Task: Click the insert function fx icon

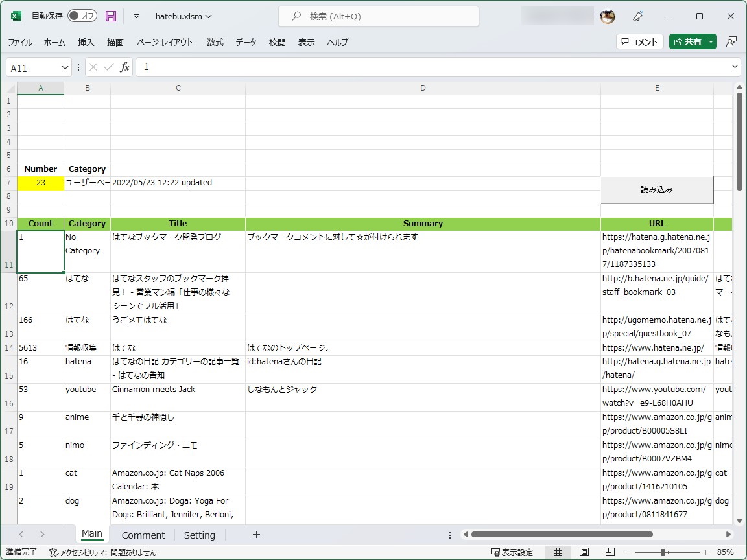Action: click(124, 67)
